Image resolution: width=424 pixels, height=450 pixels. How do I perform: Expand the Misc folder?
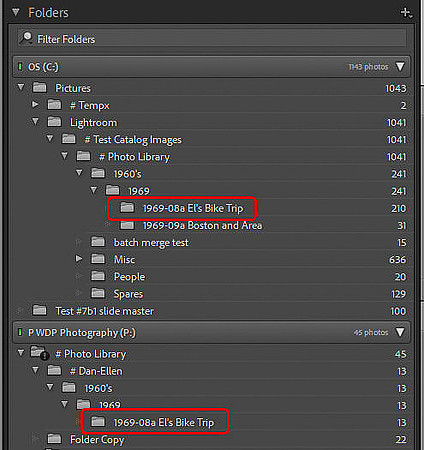tap(79, 259)
